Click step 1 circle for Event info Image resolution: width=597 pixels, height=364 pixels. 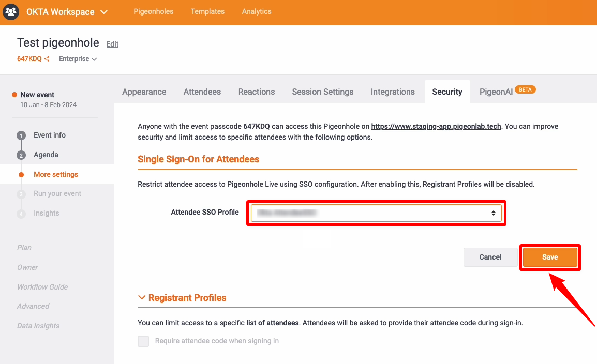point(21,135)
